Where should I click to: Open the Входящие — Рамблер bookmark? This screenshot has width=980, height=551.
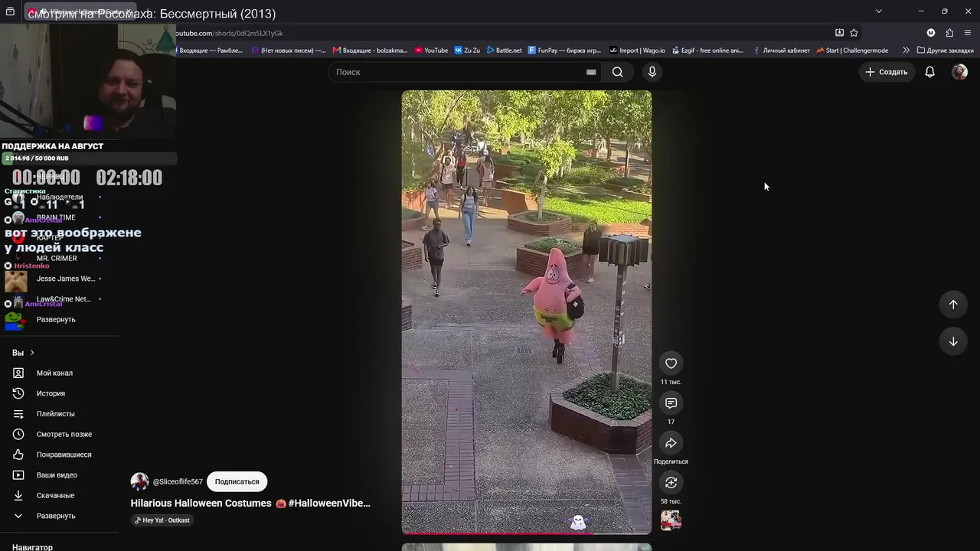point(210,51)
